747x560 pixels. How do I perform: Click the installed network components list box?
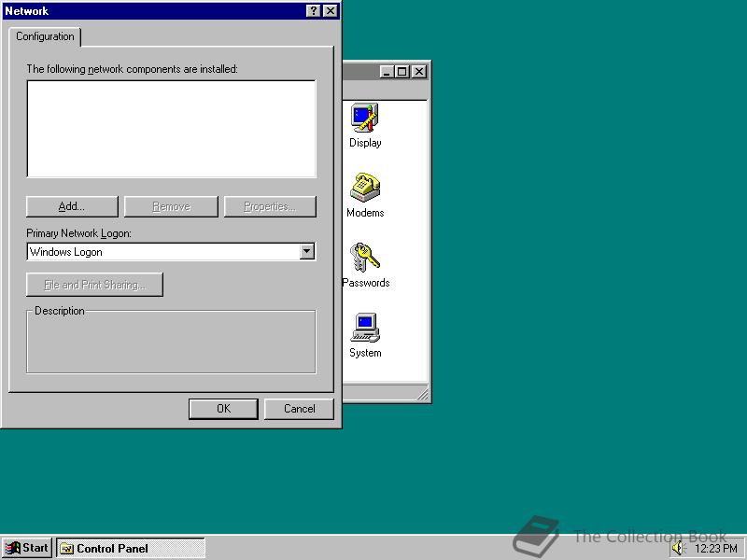point(172,129)
